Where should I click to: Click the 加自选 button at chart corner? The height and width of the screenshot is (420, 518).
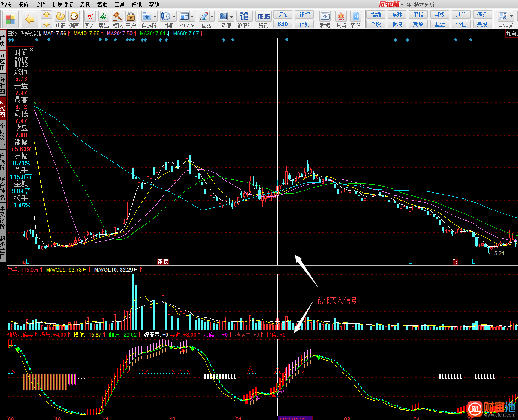click(x=512, y=34)
